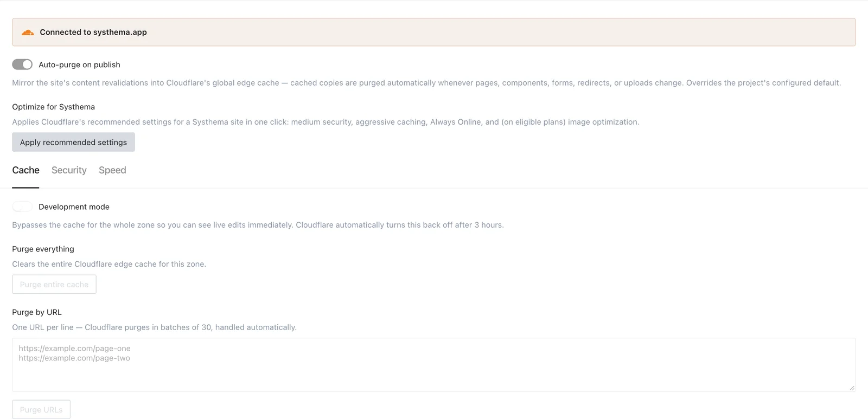This screenshot has width=868, height=419.
Task: Open the Speed tab
Action: pyautogui.click(x=112, y=170)
